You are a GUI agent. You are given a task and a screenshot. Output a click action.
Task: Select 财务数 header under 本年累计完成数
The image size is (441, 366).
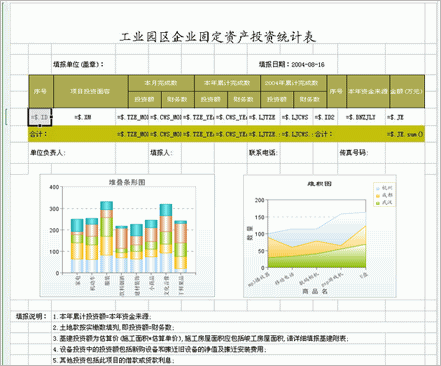pos(244,99)
